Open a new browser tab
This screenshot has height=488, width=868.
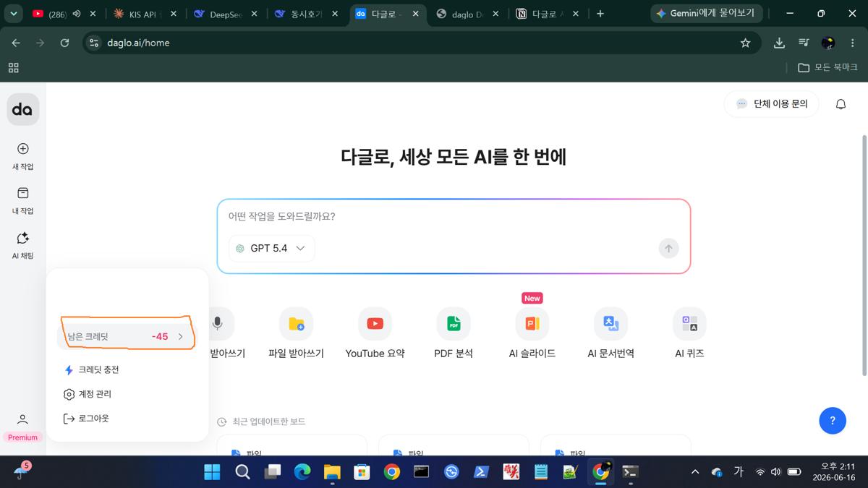point(600,14)
